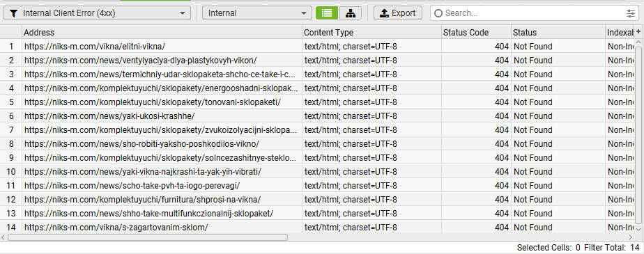The height and width of the screenshot is (254, 644).
Task: Focus the Search input field
Action: point(534,13)
